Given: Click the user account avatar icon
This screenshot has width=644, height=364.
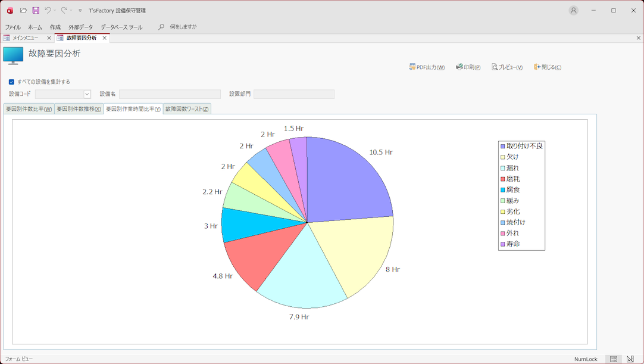Looking at the screenshot, I should (x=573, y=10).
